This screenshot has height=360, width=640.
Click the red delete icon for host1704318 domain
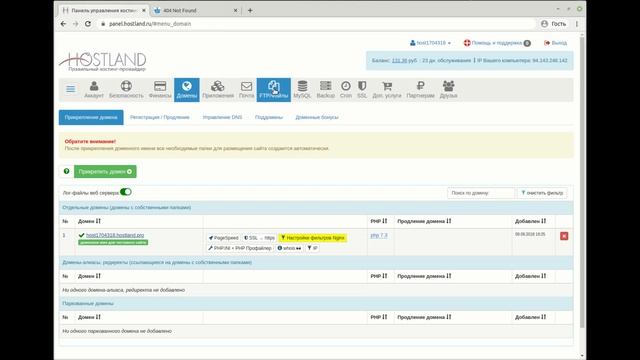tap(564, 236)
